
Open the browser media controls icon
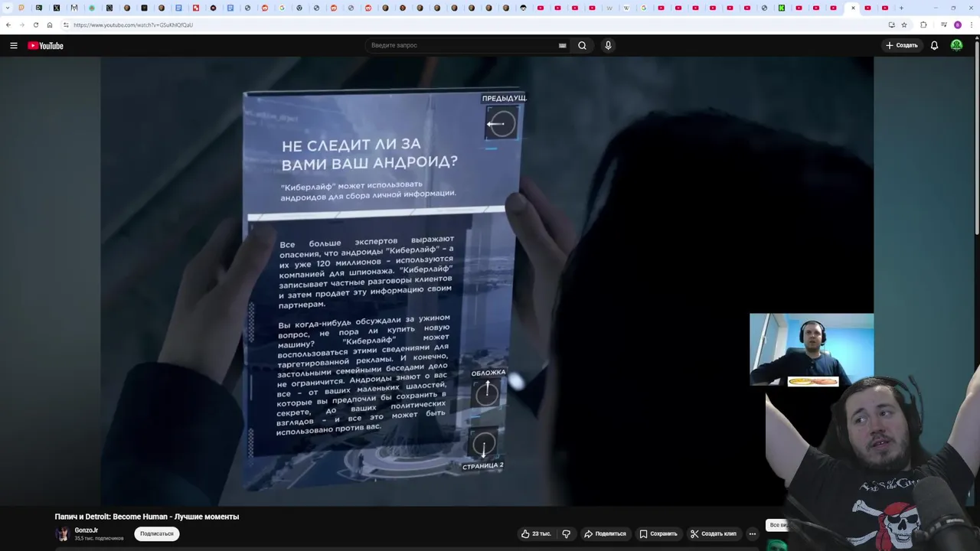tap(944, 25)
